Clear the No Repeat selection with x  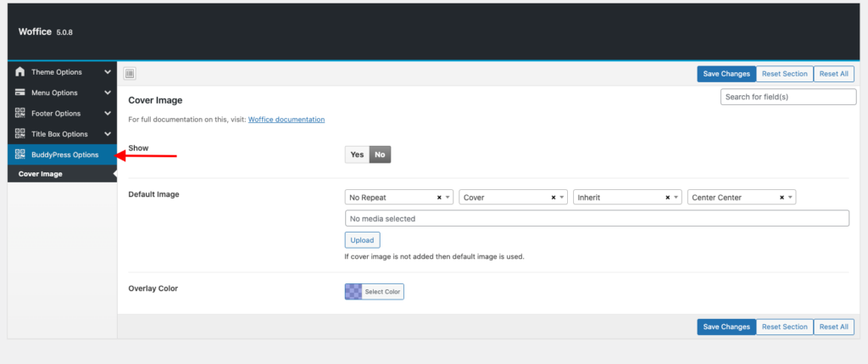tap(439, 198)
